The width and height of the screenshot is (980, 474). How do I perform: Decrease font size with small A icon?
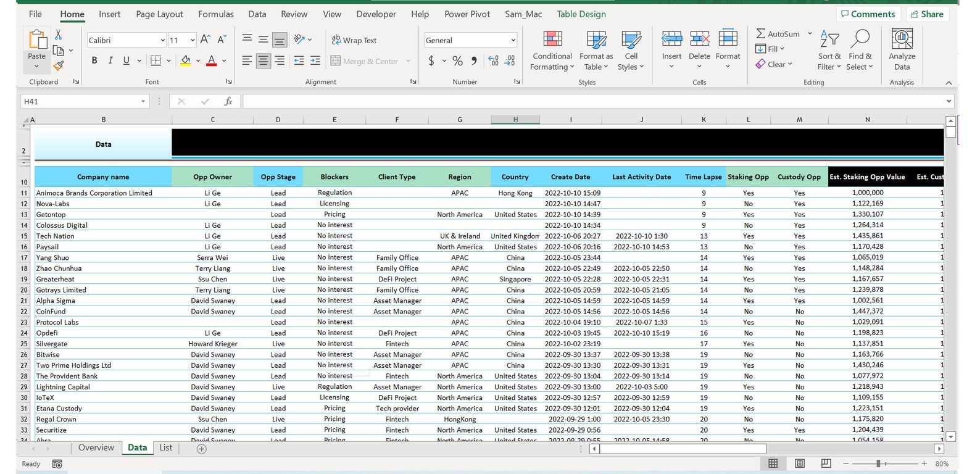pyautogui.click(x=222, y=39)
